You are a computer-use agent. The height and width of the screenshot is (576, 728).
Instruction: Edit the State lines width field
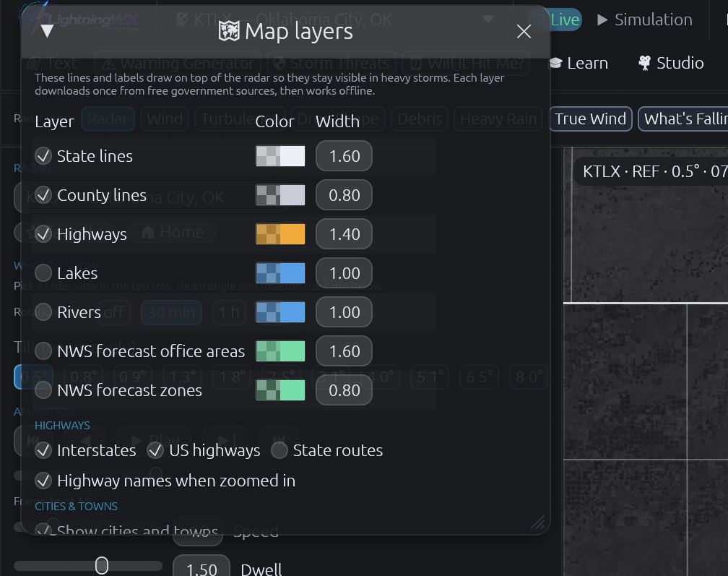pos(344,156)
